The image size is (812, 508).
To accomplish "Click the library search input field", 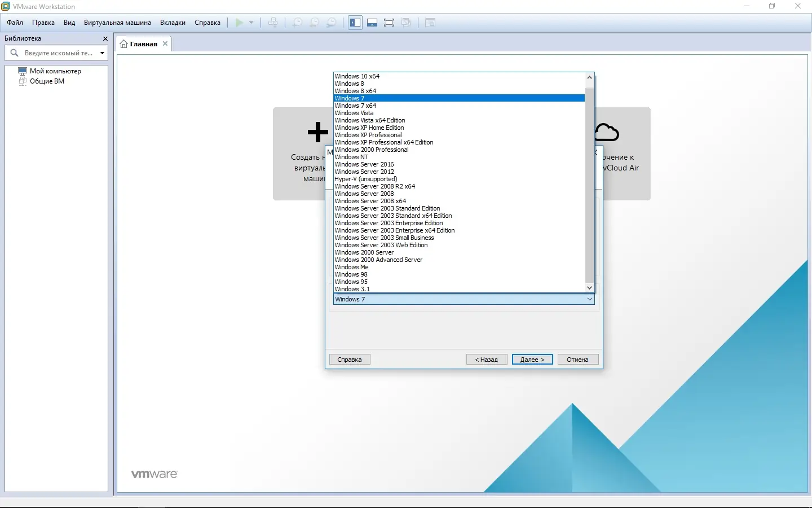I will point(59,53).
